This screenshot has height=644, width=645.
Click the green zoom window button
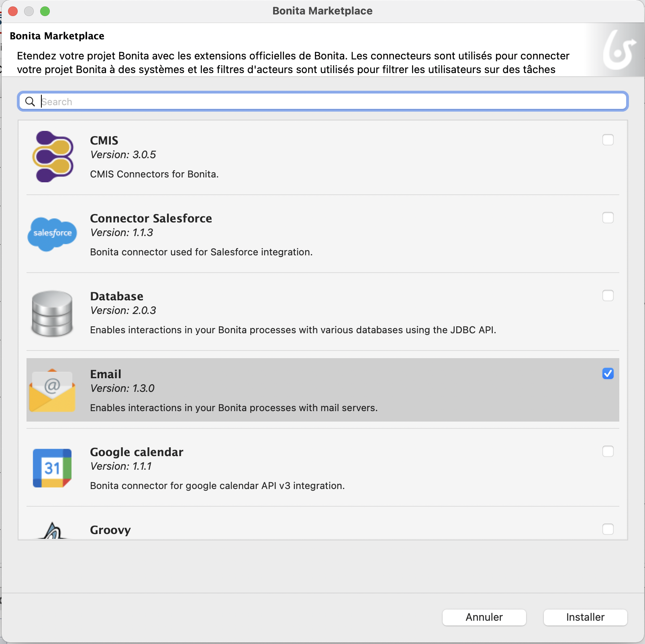[x=45, y=11]
